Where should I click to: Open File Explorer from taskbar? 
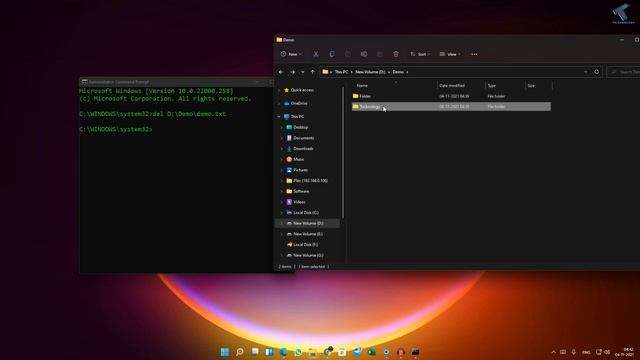point(312,352)
